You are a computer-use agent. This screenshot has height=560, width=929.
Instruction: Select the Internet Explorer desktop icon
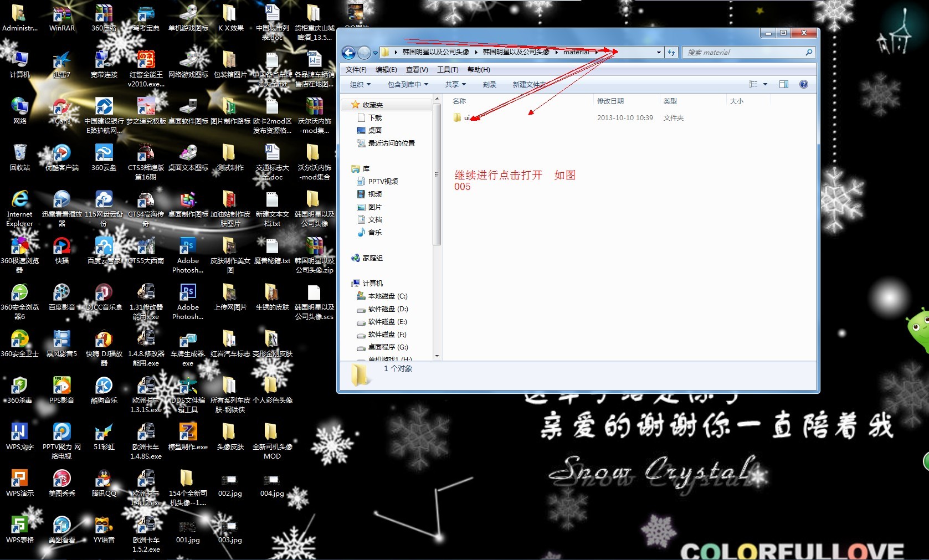click(x=20, y=208)
